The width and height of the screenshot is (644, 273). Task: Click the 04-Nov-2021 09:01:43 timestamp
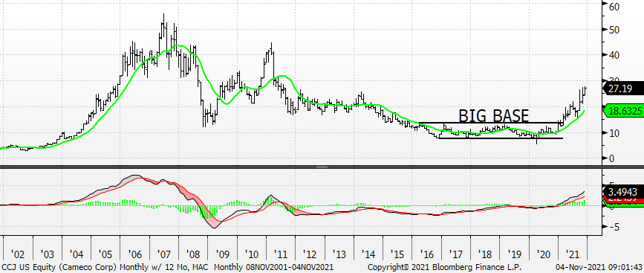click(x=599, y=268)
